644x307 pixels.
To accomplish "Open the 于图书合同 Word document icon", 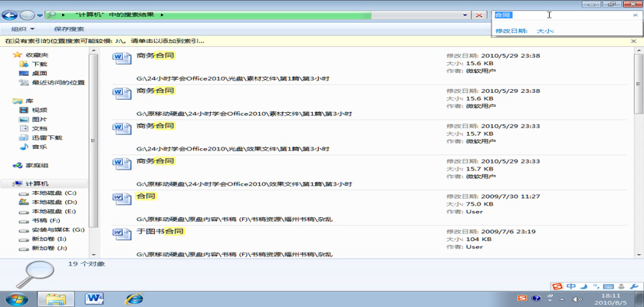I will coord(123,234).
